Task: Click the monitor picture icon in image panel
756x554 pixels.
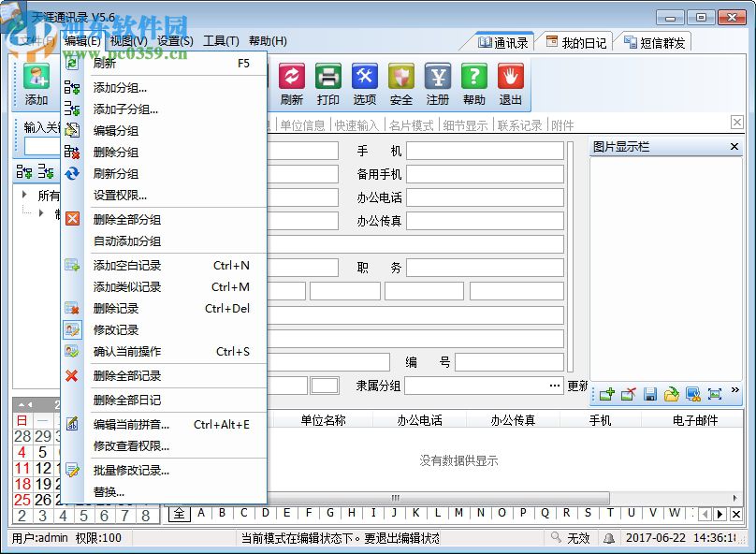Action: pyautogui.click(x=693, y=394)
